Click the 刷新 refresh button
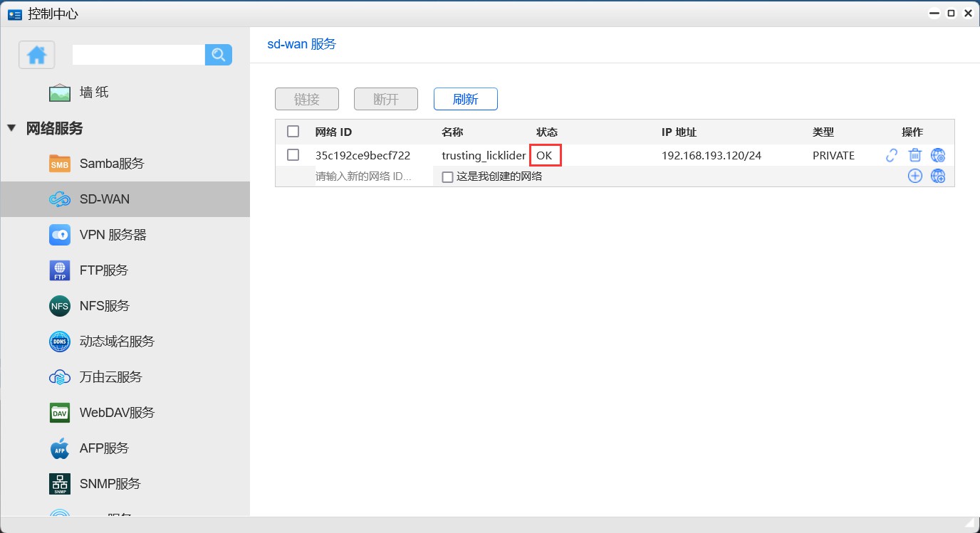The image size is (980, 533). point(465,98)
